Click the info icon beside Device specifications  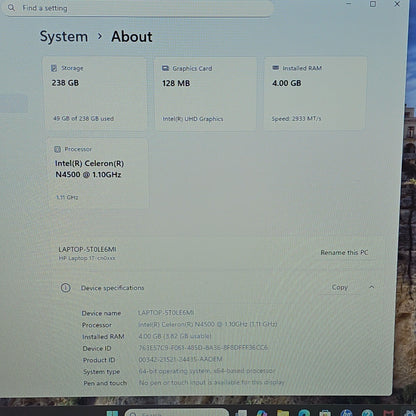click(x=65, y=288)
